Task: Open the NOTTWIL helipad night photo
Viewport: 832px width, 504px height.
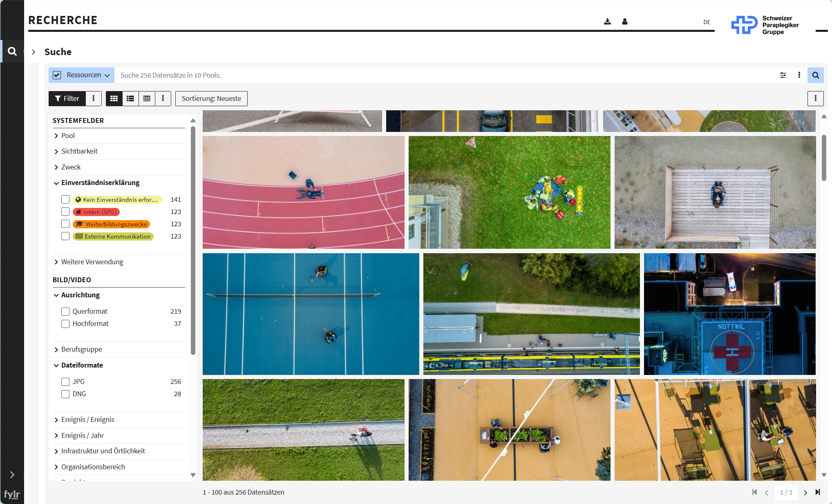Action: [730, 314]
